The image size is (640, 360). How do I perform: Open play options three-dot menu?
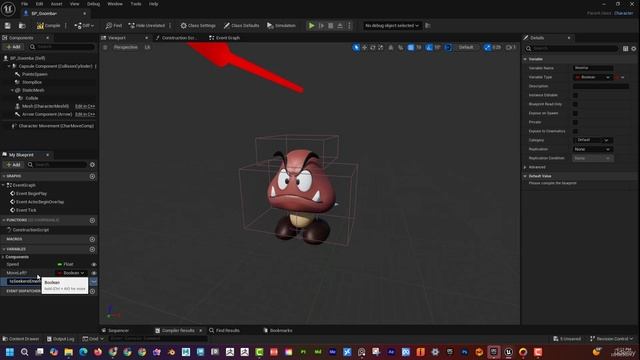click(349, 26)
